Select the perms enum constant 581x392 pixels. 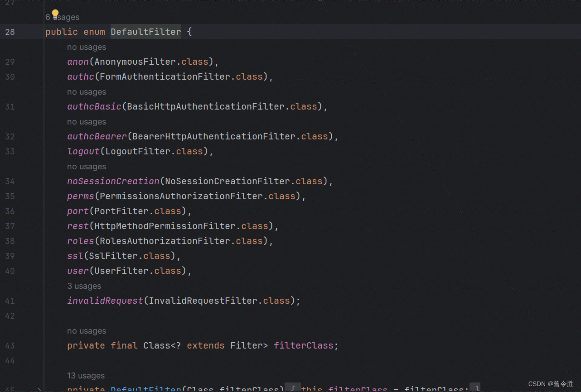81,196
